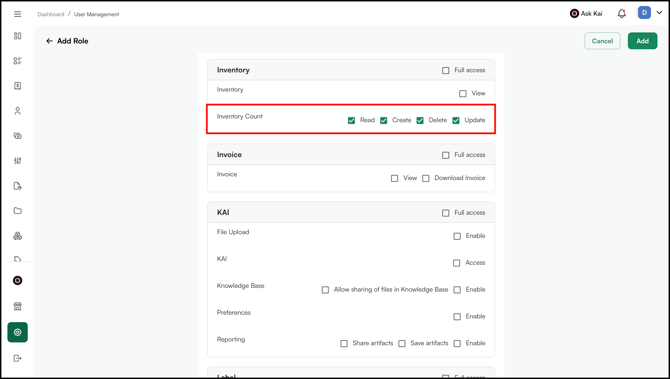Open the storefront icon in sidebar
This screenshot has width=670, height=379.
18,306
